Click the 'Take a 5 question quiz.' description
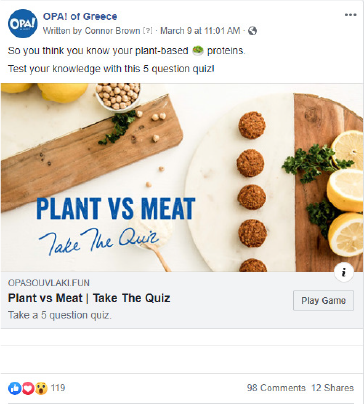 point(60,315)
